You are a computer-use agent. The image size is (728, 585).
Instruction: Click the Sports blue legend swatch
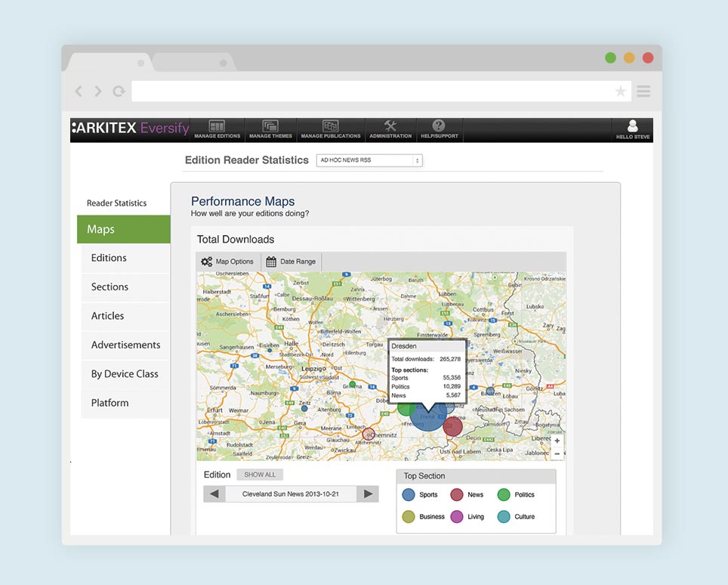[409, 494]
